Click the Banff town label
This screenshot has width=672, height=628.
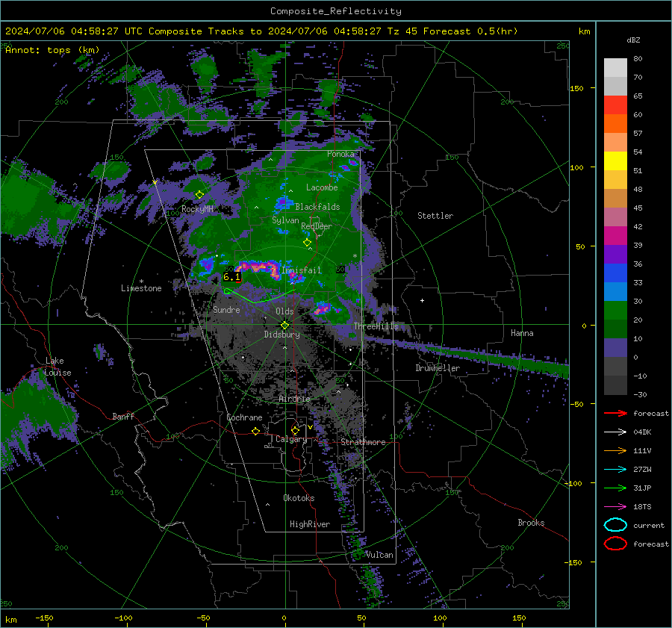[123, 416]
